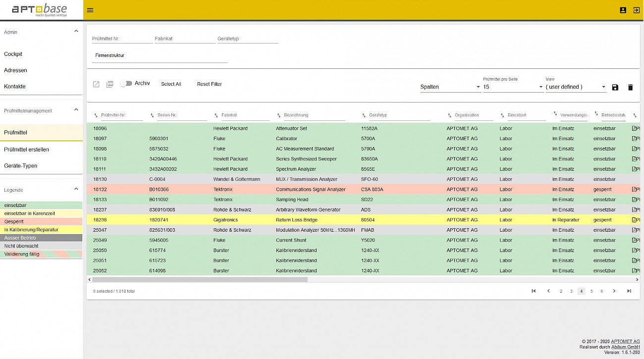Viewport: 644px width, 359px height.
Task: Click the Ausser Betrieb legend entry
Action: coord(41,238)
